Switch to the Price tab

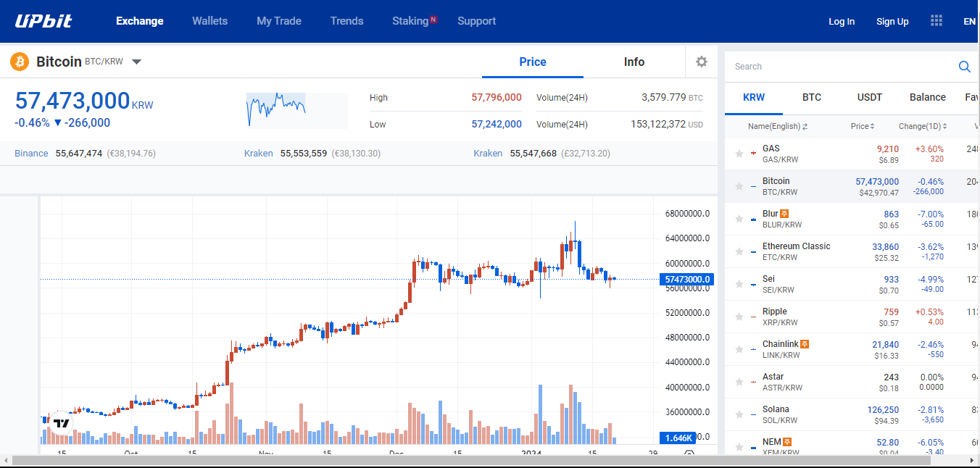(x=533, y=62)
